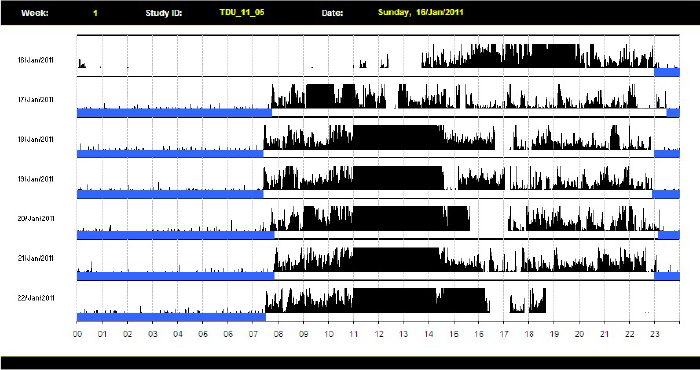Screen dimensions: 700x370
Task: Click hour label "00" on time axis
Action: point(77,333)
